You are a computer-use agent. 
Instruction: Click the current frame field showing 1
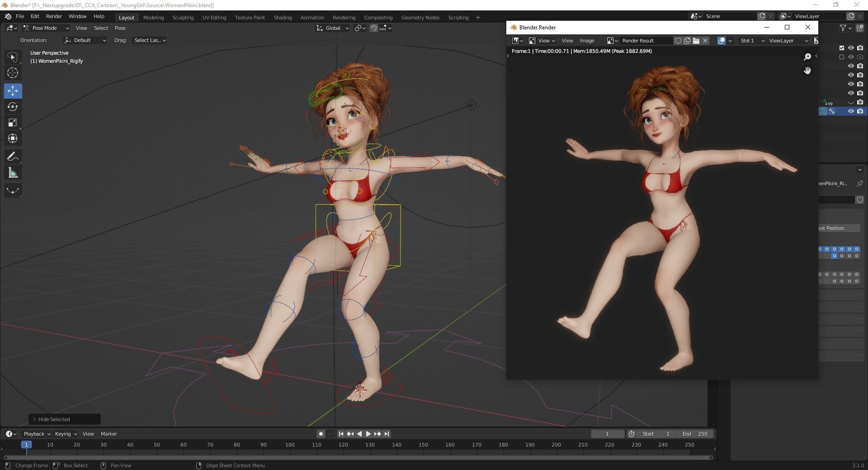point(607,434)
